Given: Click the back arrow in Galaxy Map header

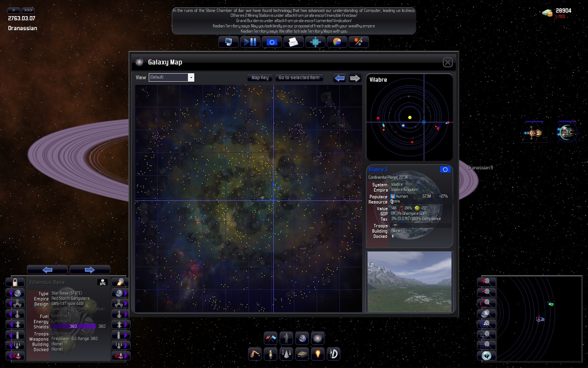Looking at the screenshot, I should 339,78.
